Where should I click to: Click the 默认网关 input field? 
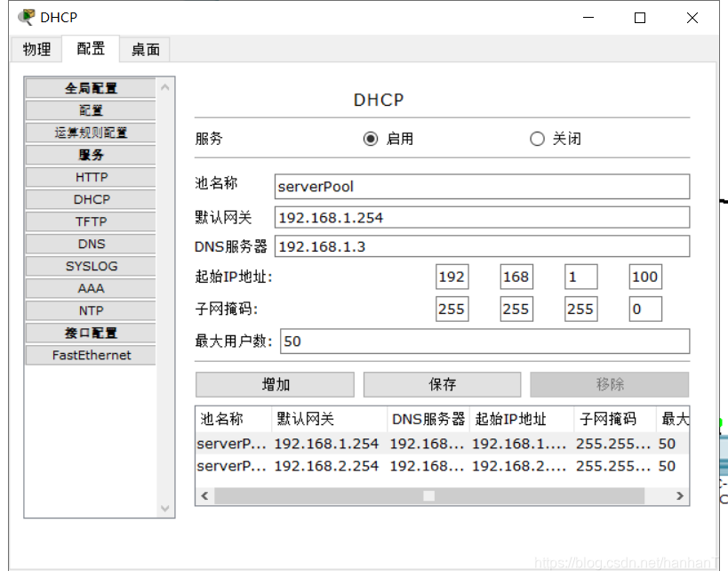pos(482,218)
